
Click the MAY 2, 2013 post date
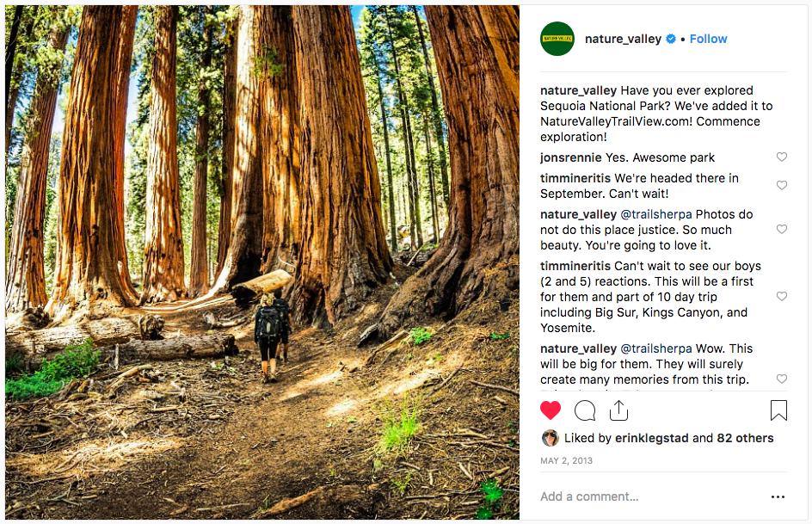[x=565, y=461]
